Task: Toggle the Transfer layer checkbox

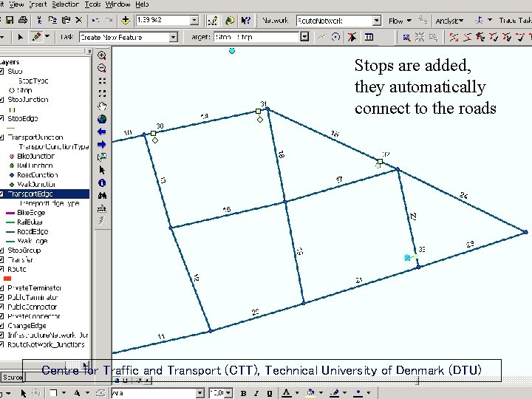Action: 1,260
